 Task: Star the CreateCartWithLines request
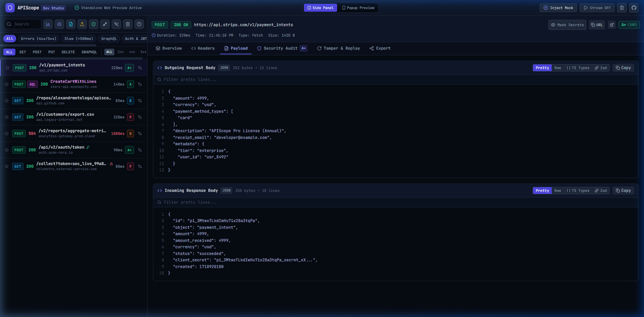7,84
